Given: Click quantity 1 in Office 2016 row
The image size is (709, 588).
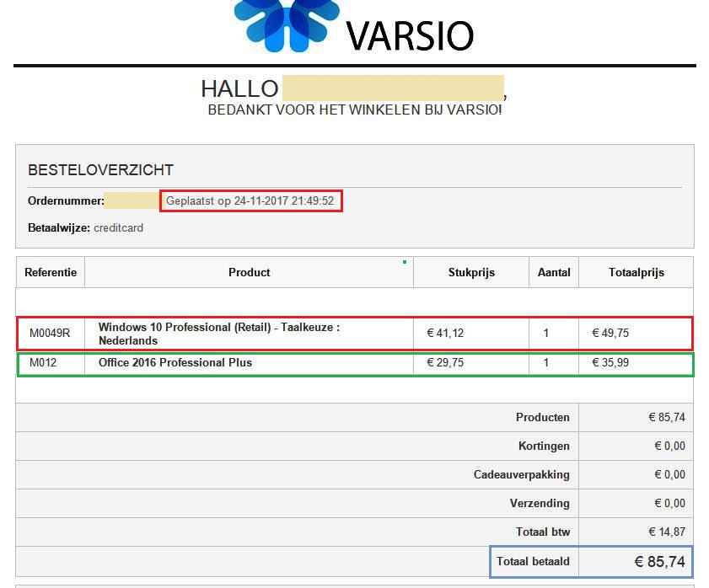Looking at the screenshot, I should point(545,362).
